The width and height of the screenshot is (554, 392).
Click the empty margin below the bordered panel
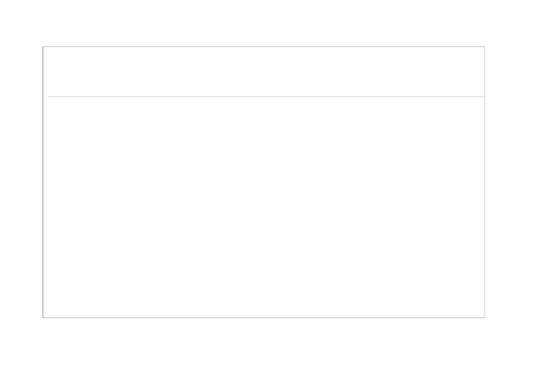(263, 355)
